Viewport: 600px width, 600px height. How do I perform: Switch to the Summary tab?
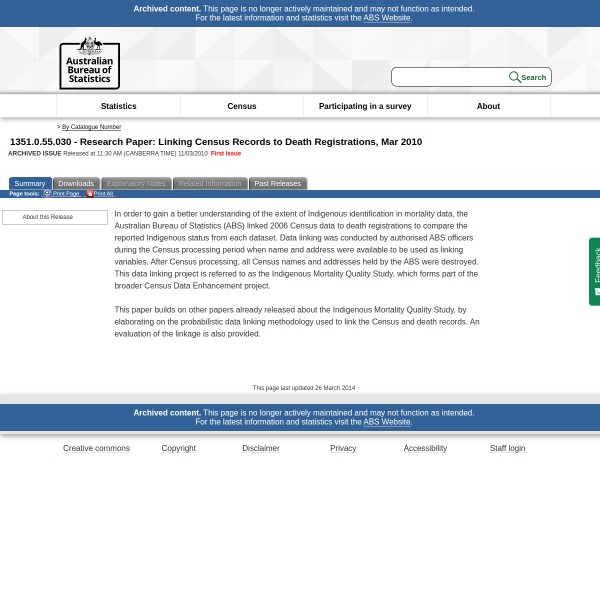[x=29, y=184]
